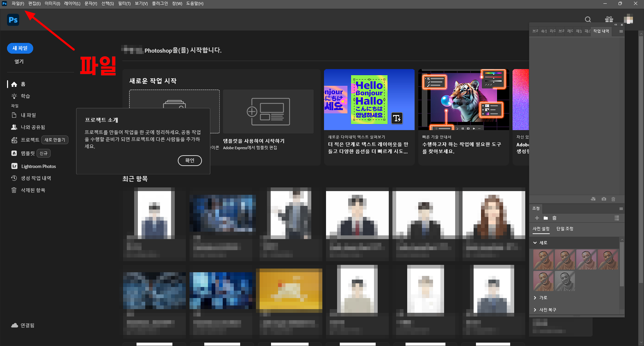This screenshot has width=644, height=346.
Task: Open the 필터(T) menu
Action: 124,4
